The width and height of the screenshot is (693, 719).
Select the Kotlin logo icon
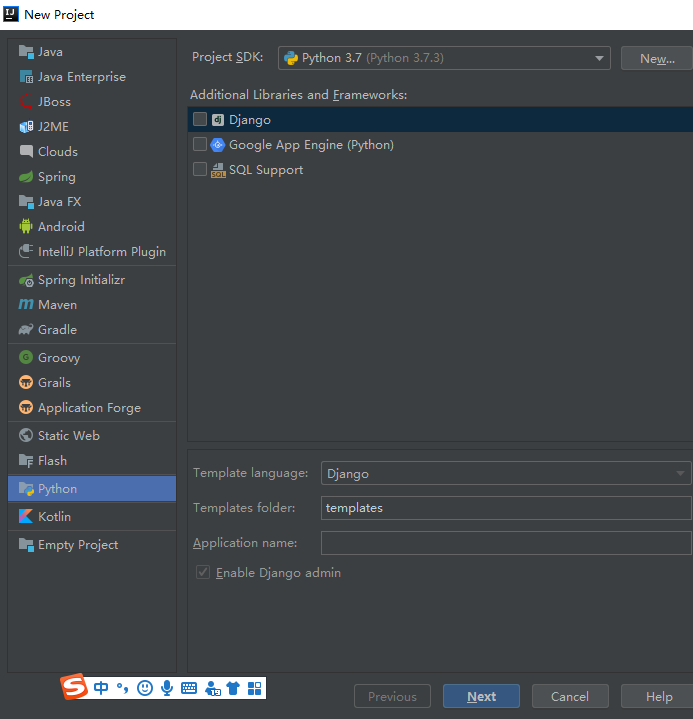tap(26, 516)
